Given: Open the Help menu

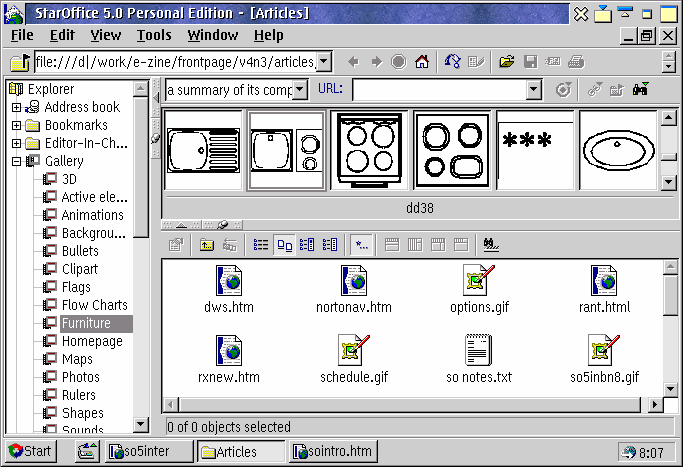Looking at the screenshot, I should point(268,35).
